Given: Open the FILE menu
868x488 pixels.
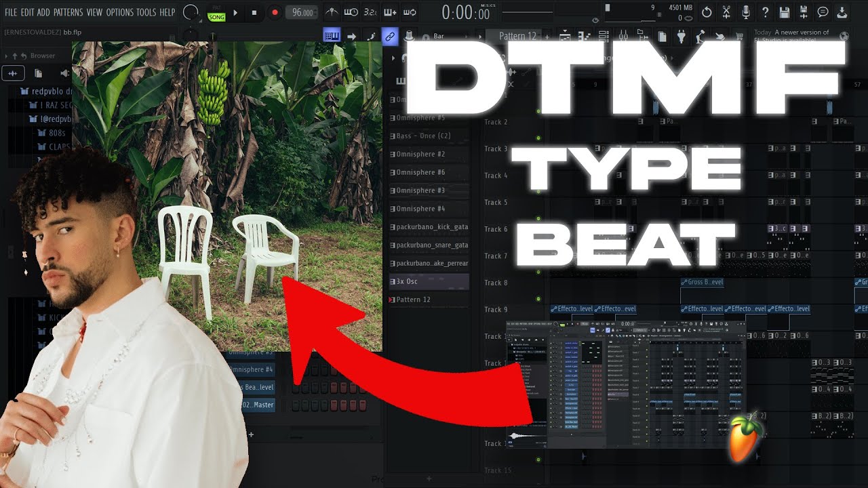Looking at the screenshot, I should coord(11,12).
